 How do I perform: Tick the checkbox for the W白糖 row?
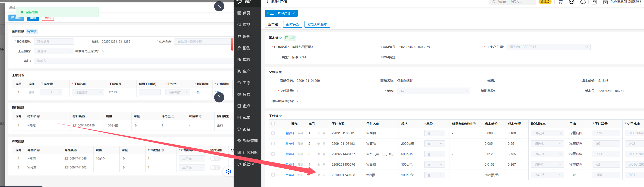tap(273, 164)
